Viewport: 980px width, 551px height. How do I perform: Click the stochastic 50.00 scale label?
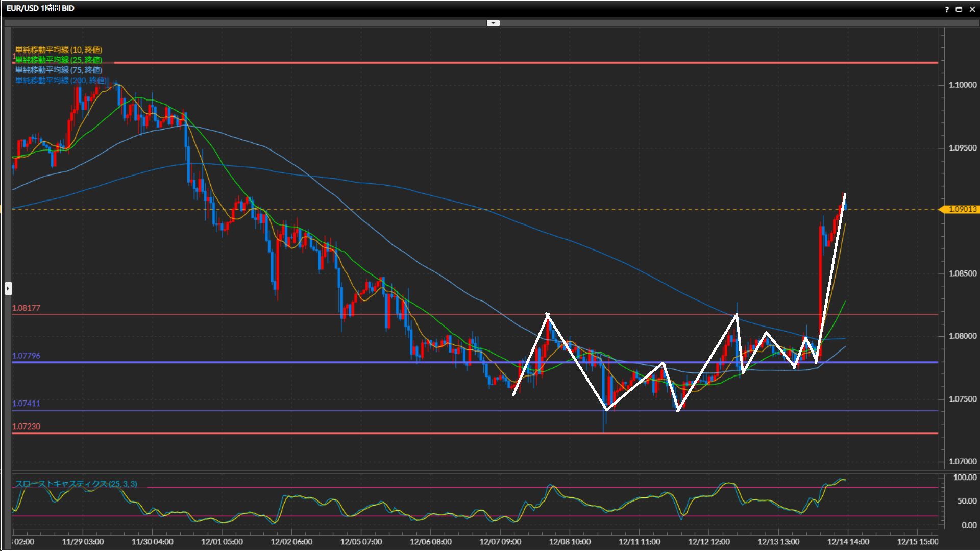click(x=967, y=501)
